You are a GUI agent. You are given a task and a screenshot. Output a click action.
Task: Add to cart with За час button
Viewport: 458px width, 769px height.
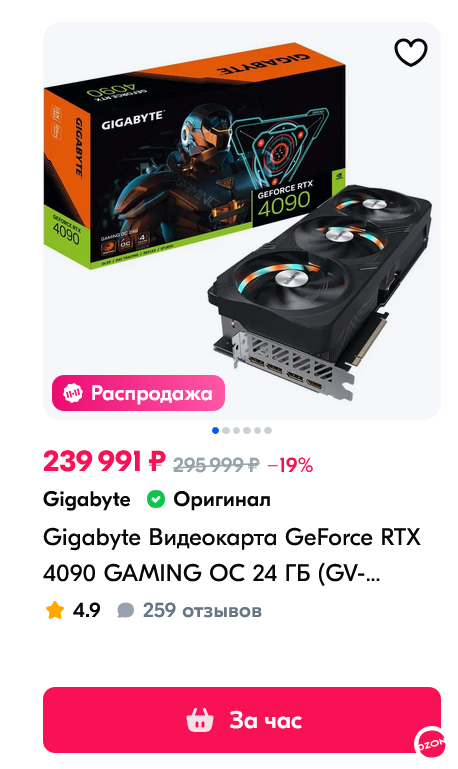[x=242, y=720]
